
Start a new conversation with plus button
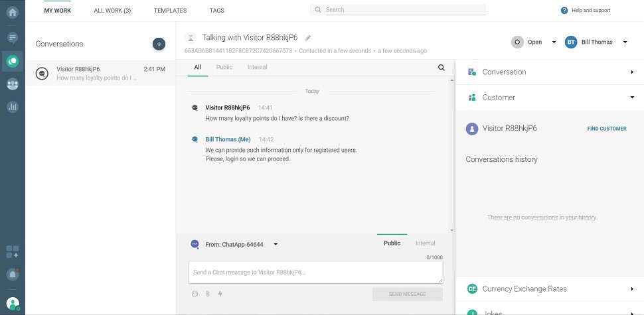pyautogui.click(x=159, y=44)
